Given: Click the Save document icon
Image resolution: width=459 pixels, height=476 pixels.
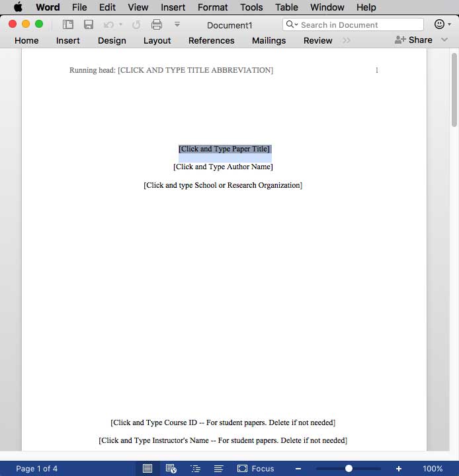Looking at the screenshot, I should click(x=88, y=24).
